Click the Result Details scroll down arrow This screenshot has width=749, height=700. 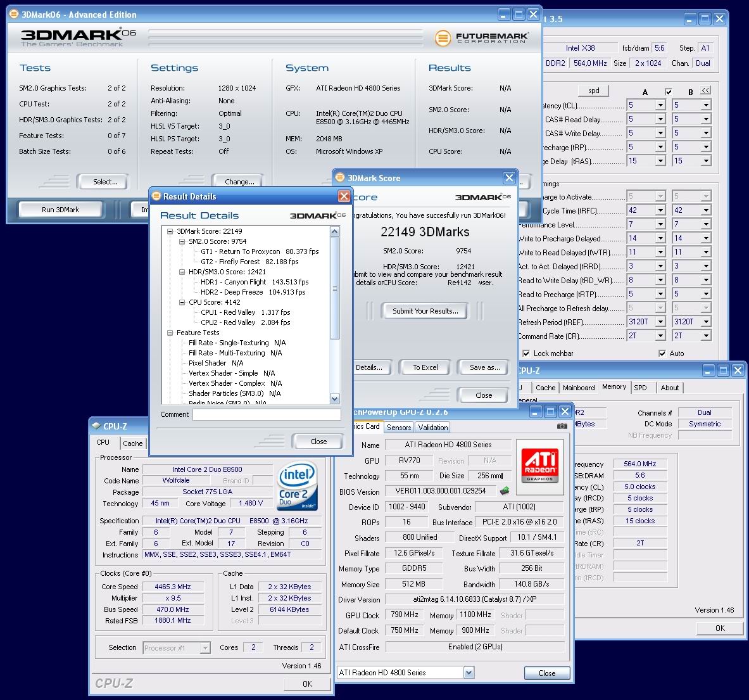335,399
